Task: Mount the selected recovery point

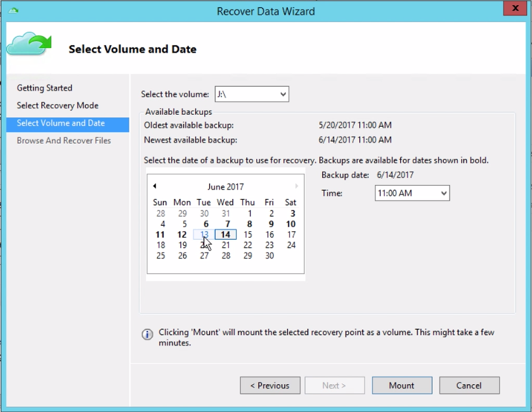Action: [402, 385]
